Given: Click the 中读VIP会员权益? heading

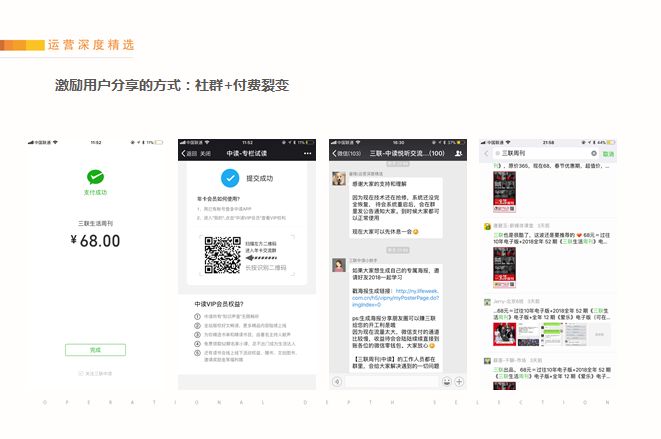Looking at the screenshot, I should pyautogui.click(x=219, y=304).
